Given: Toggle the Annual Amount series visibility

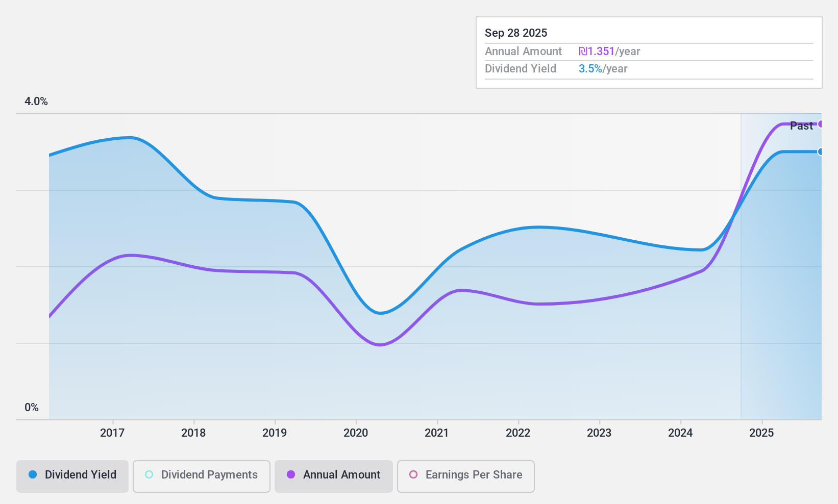Looking at the screenshot, I should pyautogui.click(x=333, y=475).
